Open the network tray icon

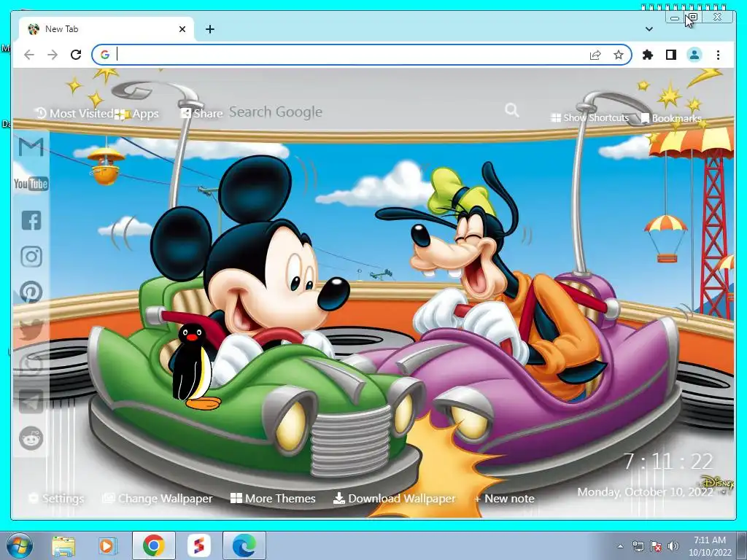(638, 546)
